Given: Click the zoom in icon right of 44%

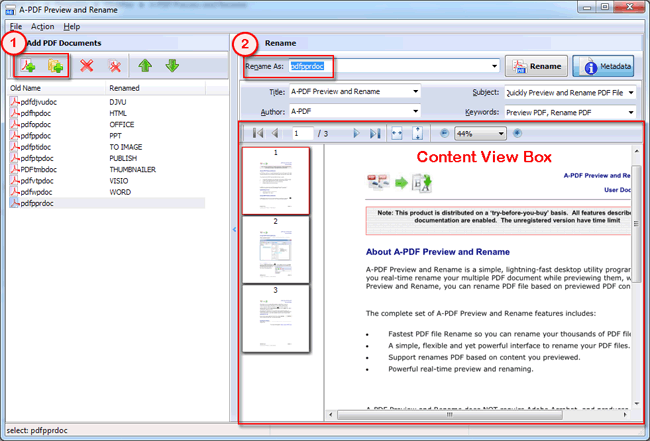Looking at the screenshot, I should pyautogui.click(x=517, y=133).
